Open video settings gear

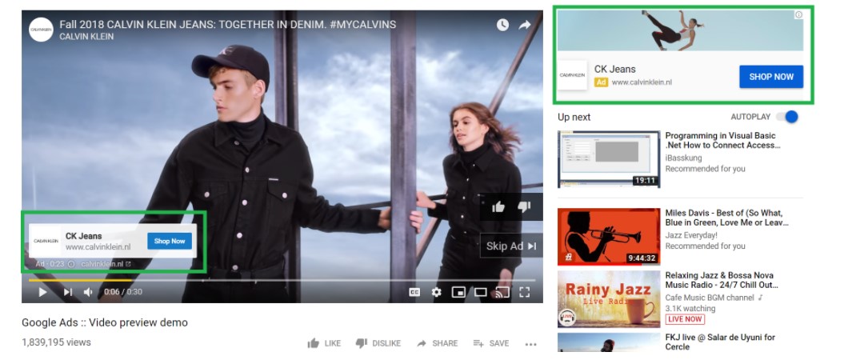436,292
